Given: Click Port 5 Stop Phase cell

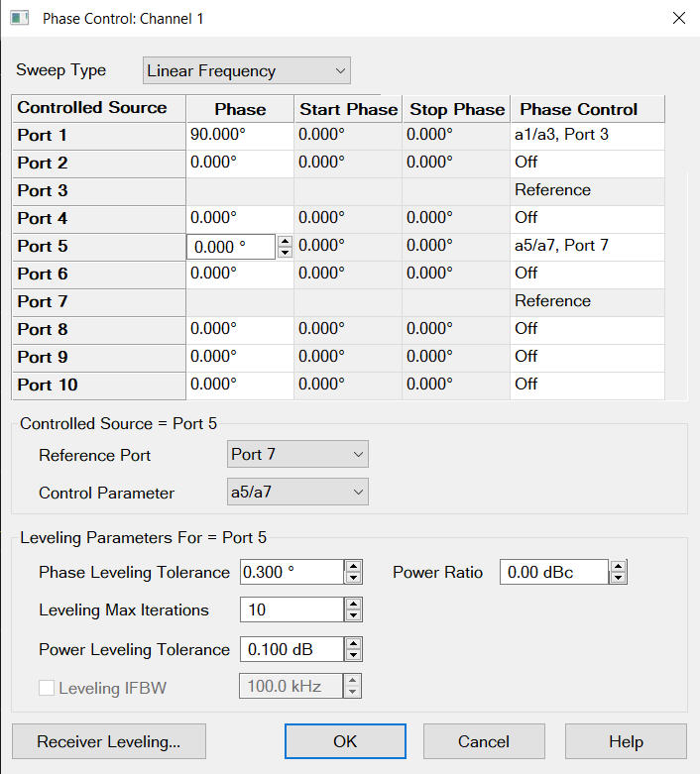Looking at the screenshot, I should pyautogui.click(x=456, y=247).
